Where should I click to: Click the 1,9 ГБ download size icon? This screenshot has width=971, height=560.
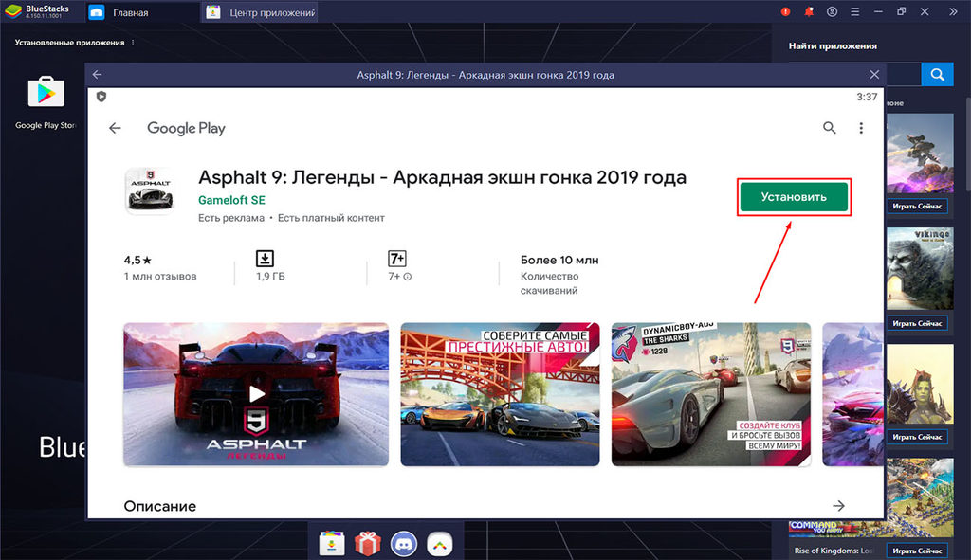tap(266, 258)
